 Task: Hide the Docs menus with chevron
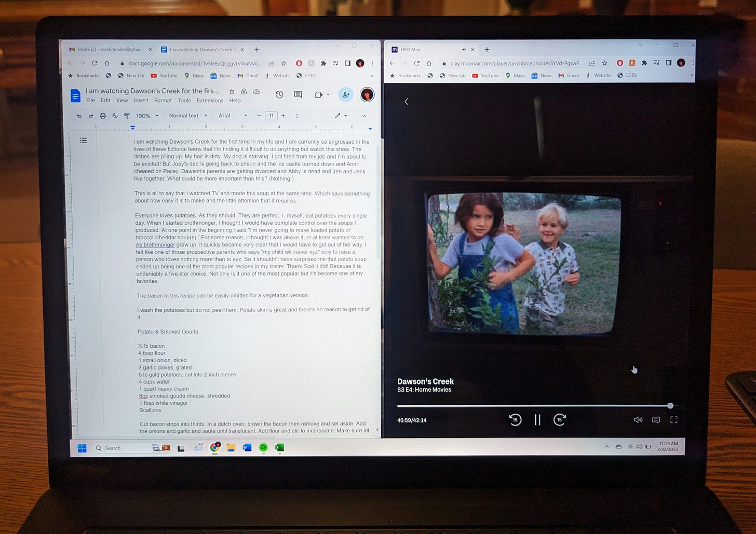pyautogui.click(x=364, y=116)
